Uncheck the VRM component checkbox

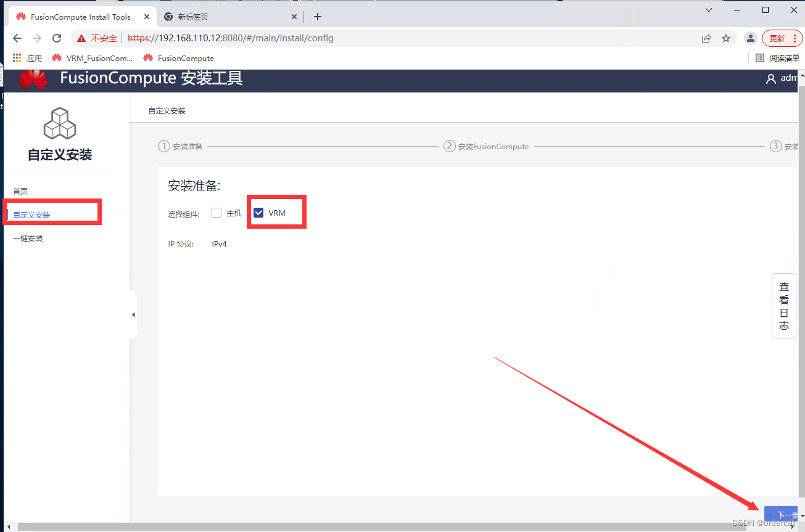[x=258, y=213]
